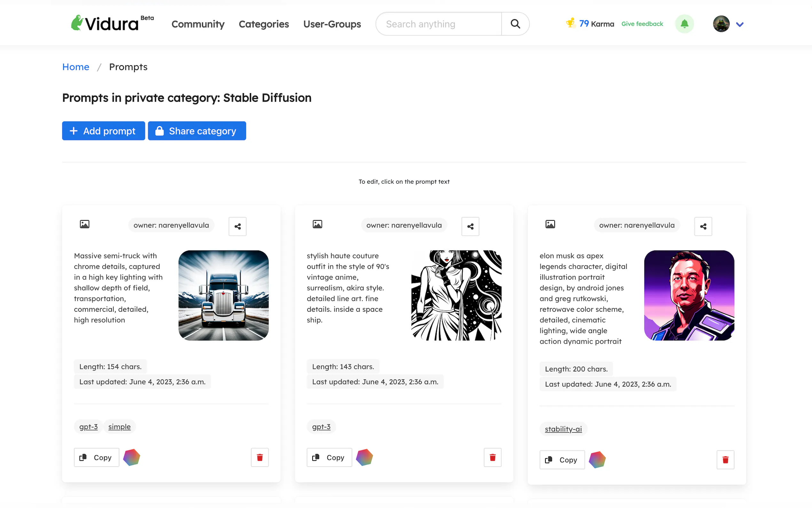This screenshot has width=812, height=508.
Task: Click the notification bell icon
Action: point(684,24)
